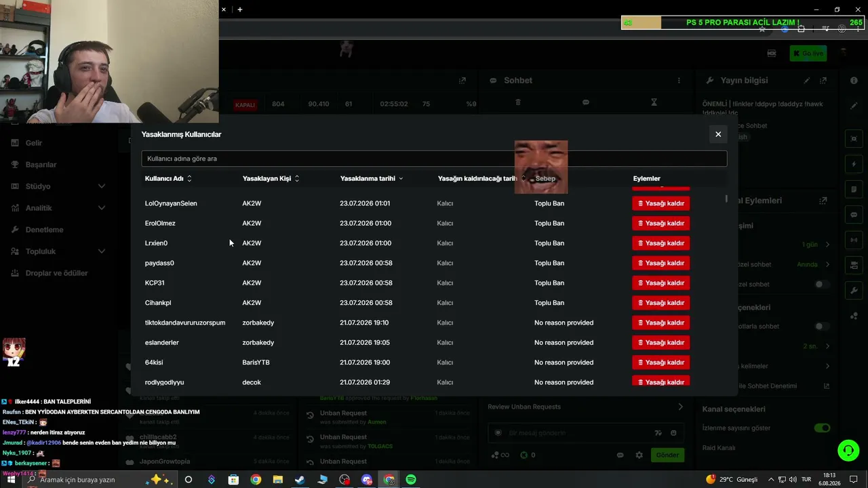
Task: Open Analitik section in the sidebar
Action: click(39, 208)
